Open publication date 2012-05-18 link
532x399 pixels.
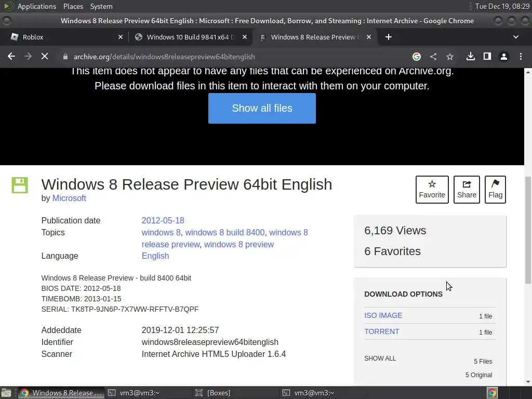tap(163, 220)
